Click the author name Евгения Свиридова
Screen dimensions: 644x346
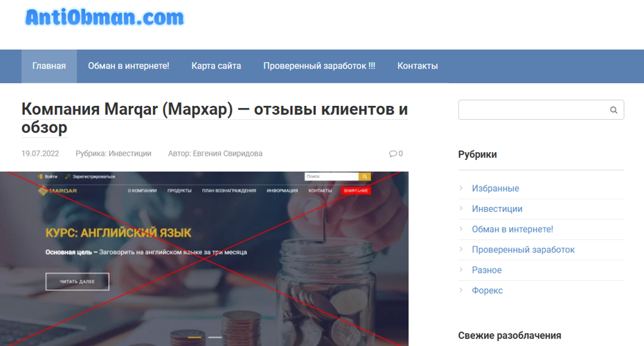pyautogui.click(x=228, y=154)
